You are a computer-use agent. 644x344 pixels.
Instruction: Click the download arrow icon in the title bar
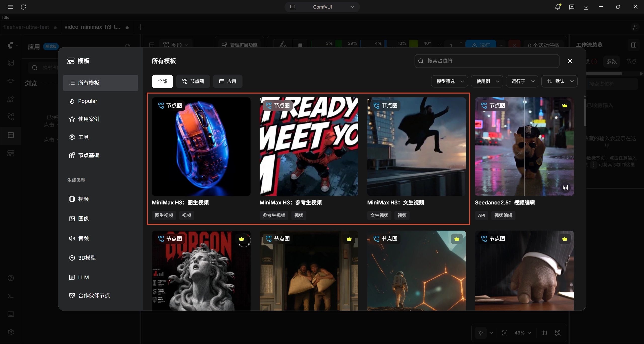click(586, 7)
